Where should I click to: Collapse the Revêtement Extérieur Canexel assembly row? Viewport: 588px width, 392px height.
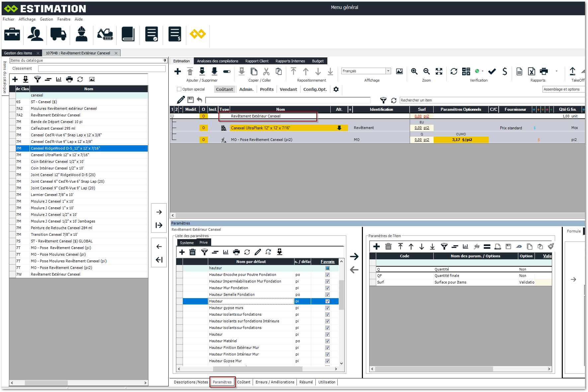[x=172, y=116]
